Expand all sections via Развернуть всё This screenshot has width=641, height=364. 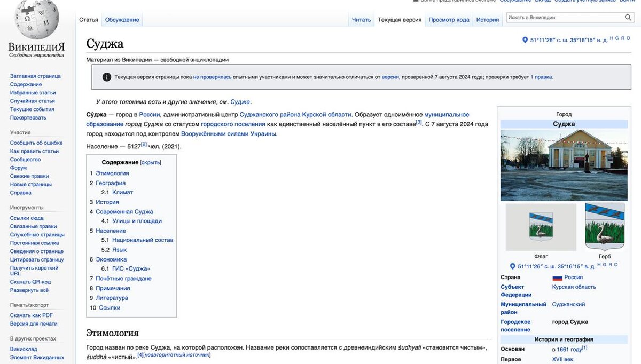point(29,290)
